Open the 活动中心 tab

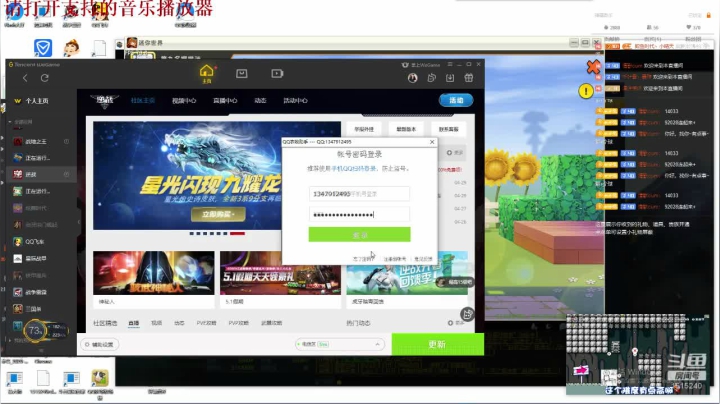(295, 101)
